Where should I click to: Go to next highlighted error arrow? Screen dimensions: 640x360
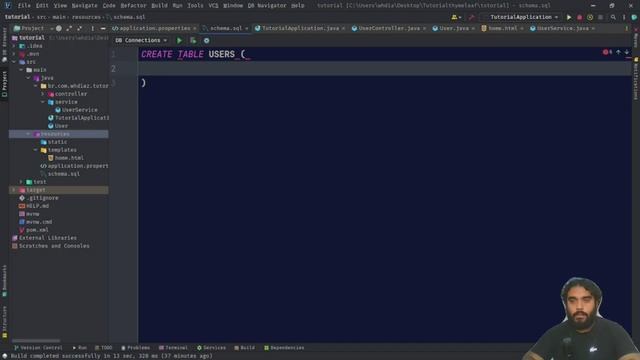[x=627, y=52]
